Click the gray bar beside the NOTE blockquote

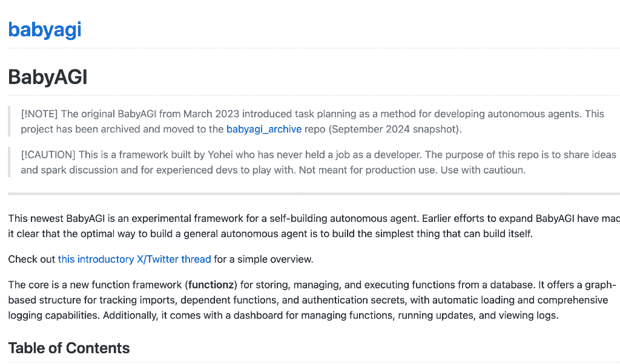pyautogui.click(x=9, y=121)
